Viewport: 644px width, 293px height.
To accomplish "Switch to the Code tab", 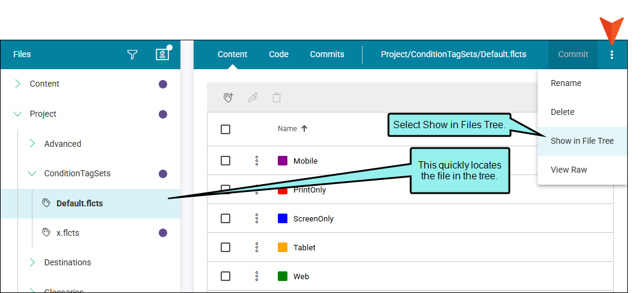I will [278, 54].
